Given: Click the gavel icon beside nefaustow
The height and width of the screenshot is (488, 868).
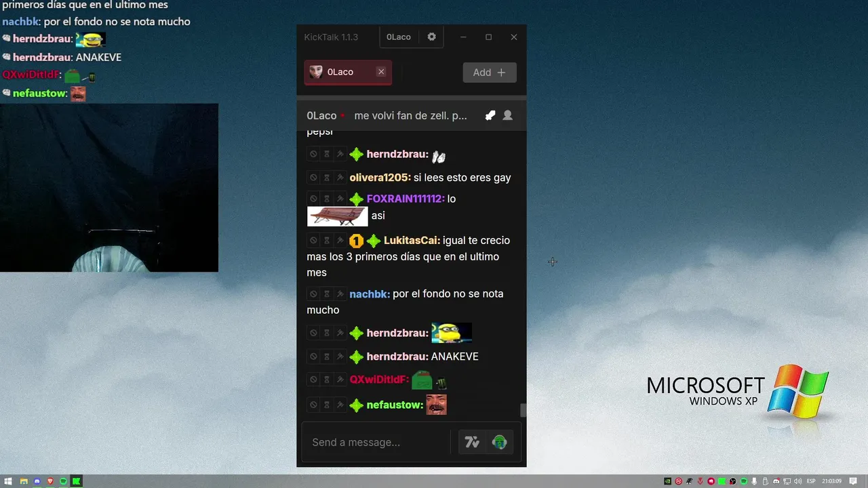Looking at the screenshot, I should (x=340, y=405).
